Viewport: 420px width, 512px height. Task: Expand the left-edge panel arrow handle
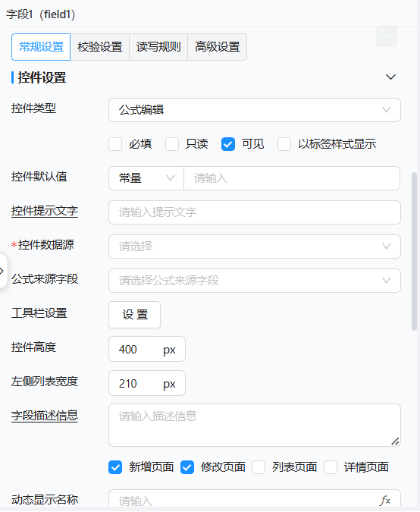tap(2, 271)
